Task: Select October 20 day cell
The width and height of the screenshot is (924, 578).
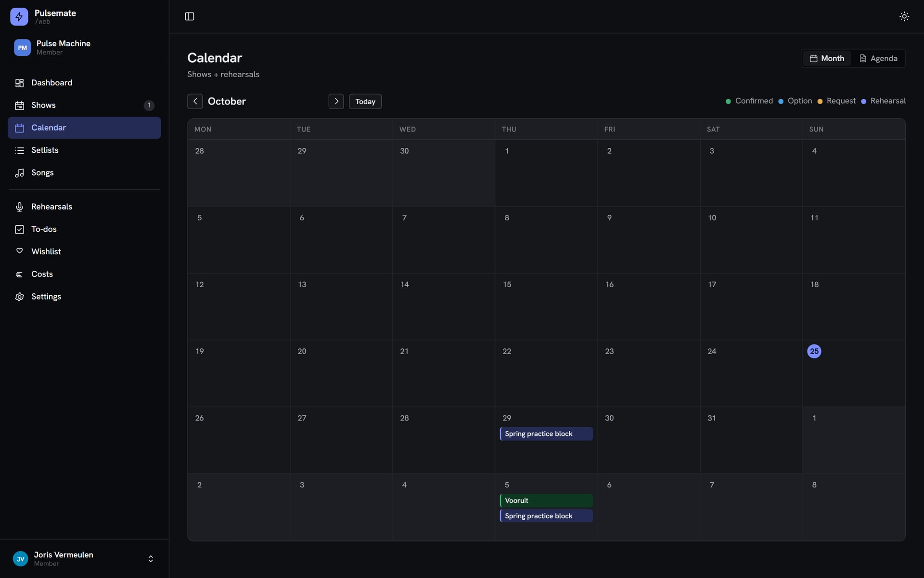Action: click(x=341, y=373)
